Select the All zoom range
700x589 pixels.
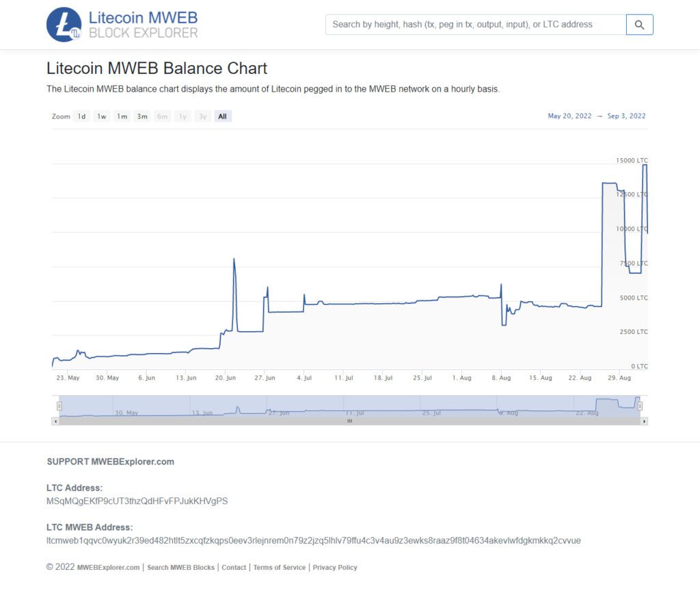click(222, 116)
